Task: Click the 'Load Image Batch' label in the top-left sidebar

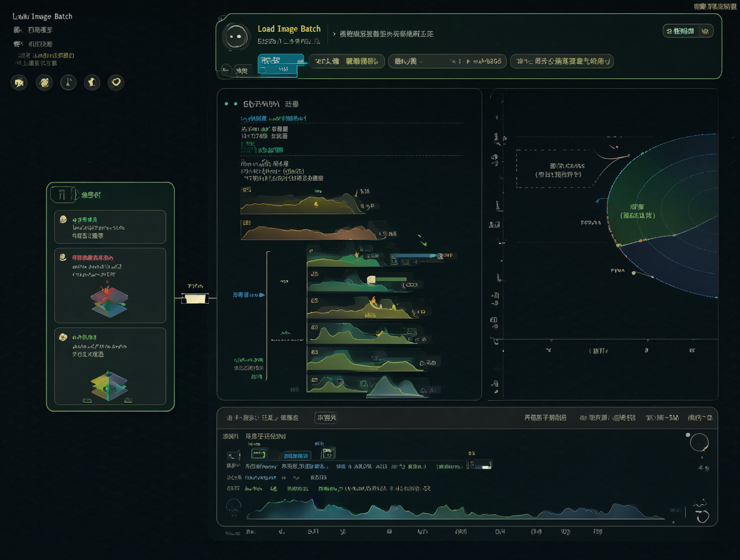Action: click(42, 16)
